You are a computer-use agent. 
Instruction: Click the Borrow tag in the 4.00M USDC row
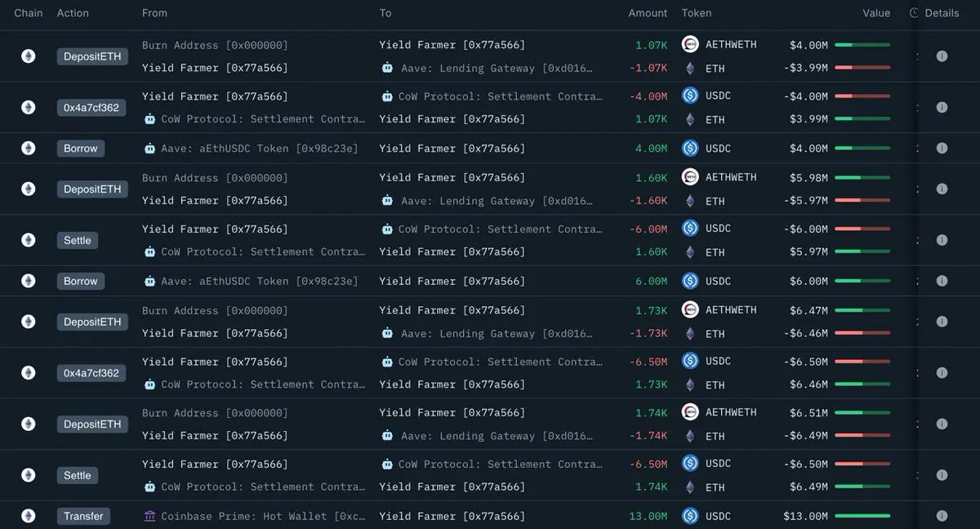[81, 149]
